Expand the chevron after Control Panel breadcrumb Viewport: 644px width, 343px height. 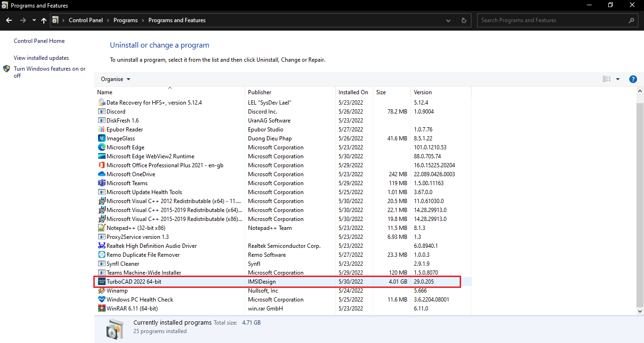108,20
